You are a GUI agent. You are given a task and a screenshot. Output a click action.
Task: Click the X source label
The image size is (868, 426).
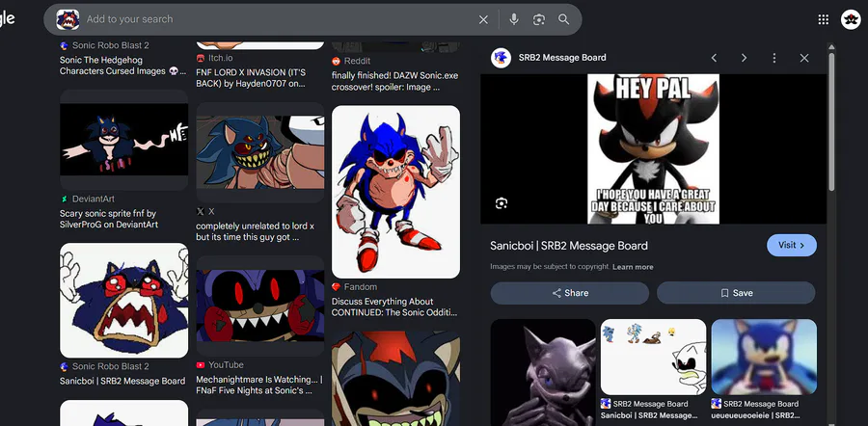(211, 211)
